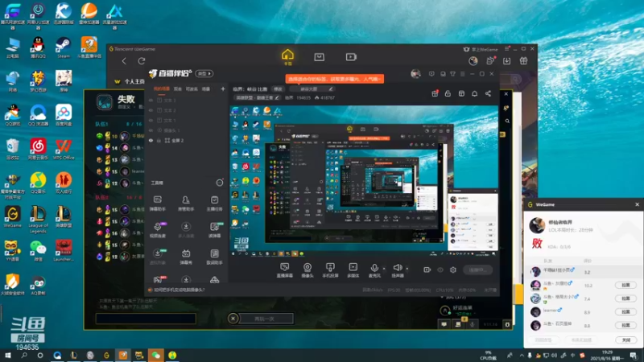
Task: Open the 读弹幕 tool
Action: [214, 230]
